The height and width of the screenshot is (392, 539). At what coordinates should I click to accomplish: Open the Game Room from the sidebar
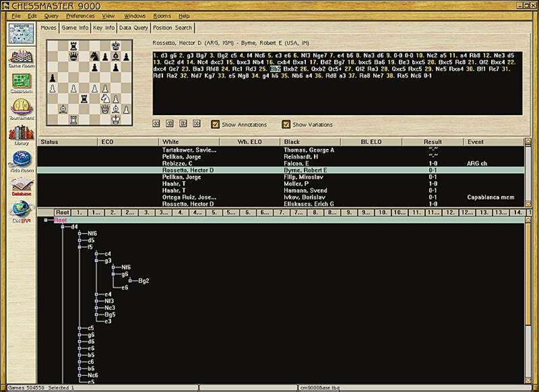click(x=22, y=58)
